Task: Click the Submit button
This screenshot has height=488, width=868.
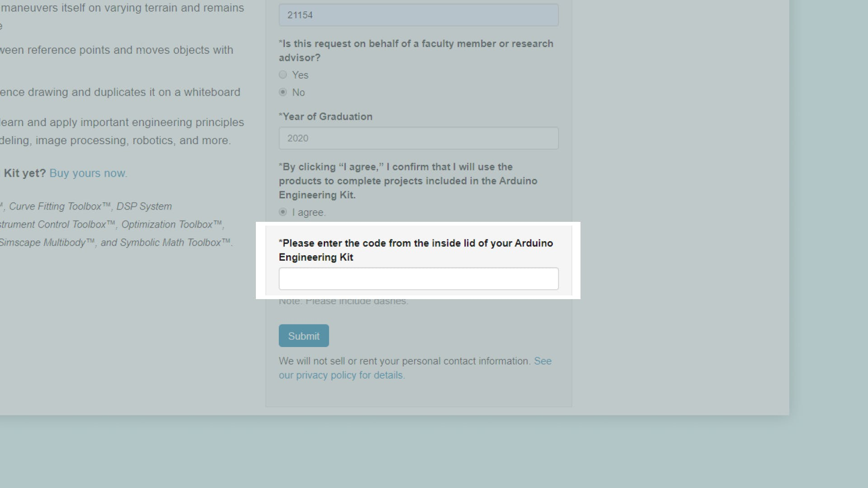Action: [304, 336]
